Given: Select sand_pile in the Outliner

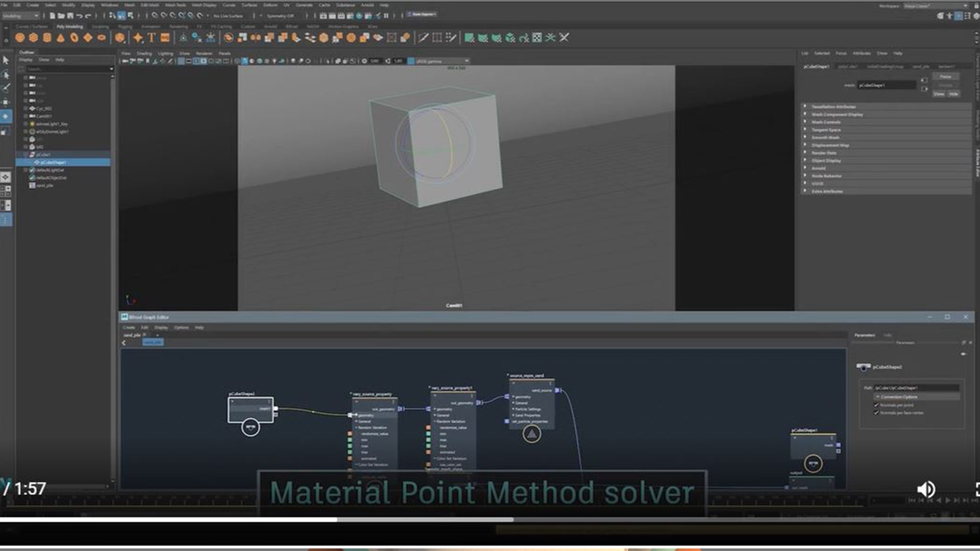Looking at the screenshot, I should pos(44,186).
